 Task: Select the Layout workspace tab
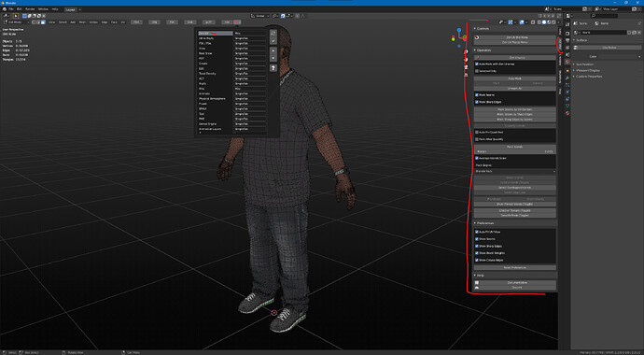click(x=70, y=9)
